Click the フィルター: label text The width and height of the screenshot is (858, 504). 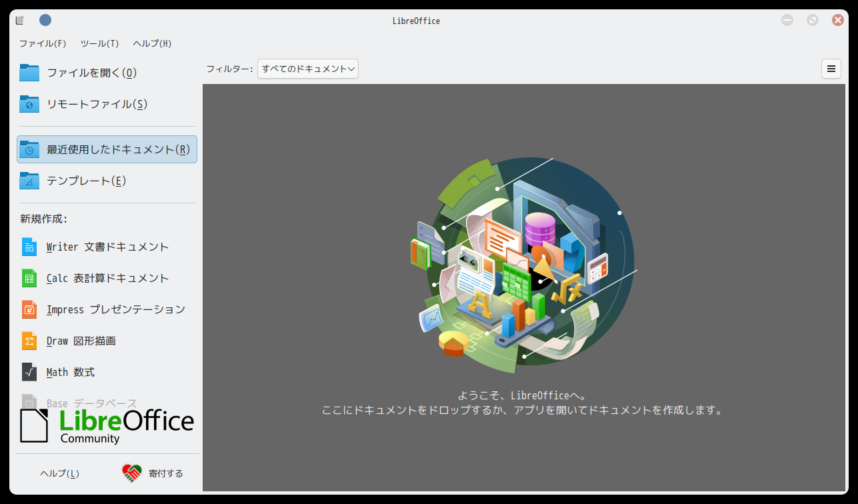(x=229, y=69)
